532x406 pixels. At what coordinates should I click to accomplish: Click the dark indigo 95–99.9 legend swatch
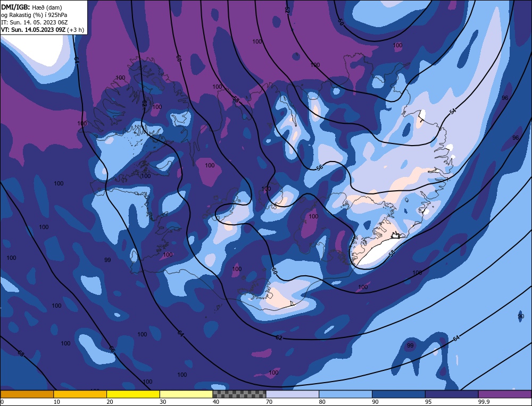[452, 394]
